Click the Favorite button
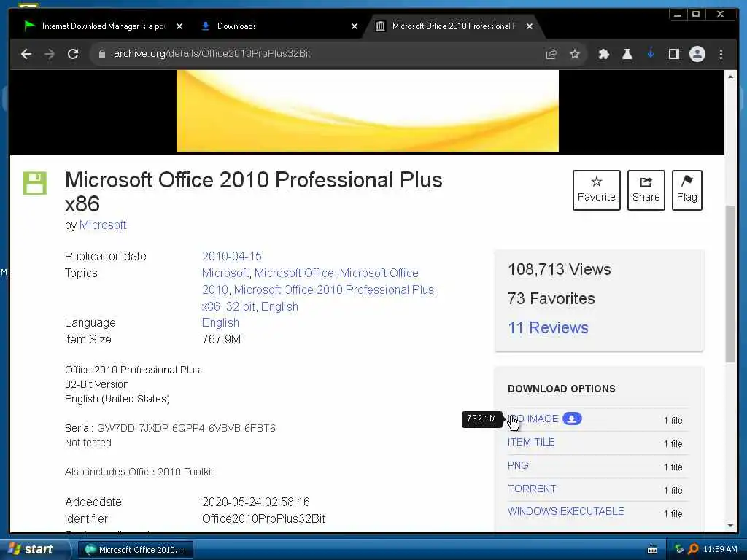The image size is (747, 560). (597, 190)
